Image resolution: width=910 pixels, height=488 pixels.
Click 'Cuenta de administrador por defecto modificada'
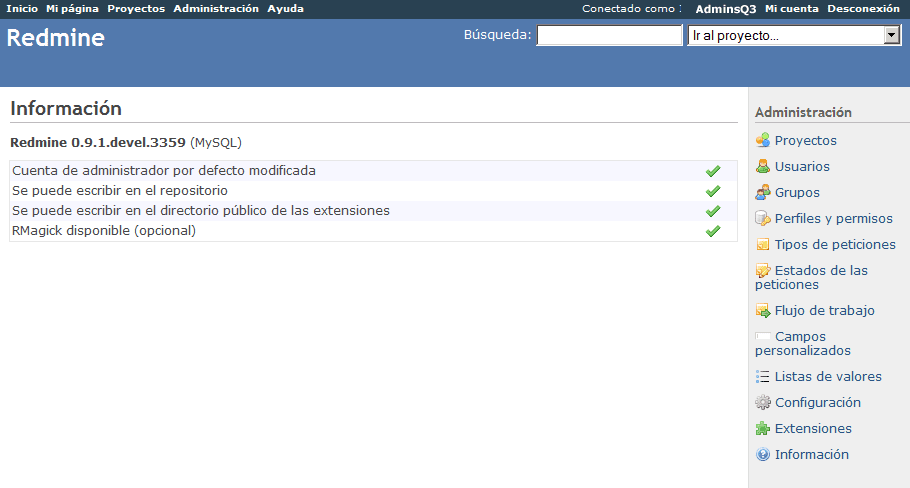(x=164, y=171)
